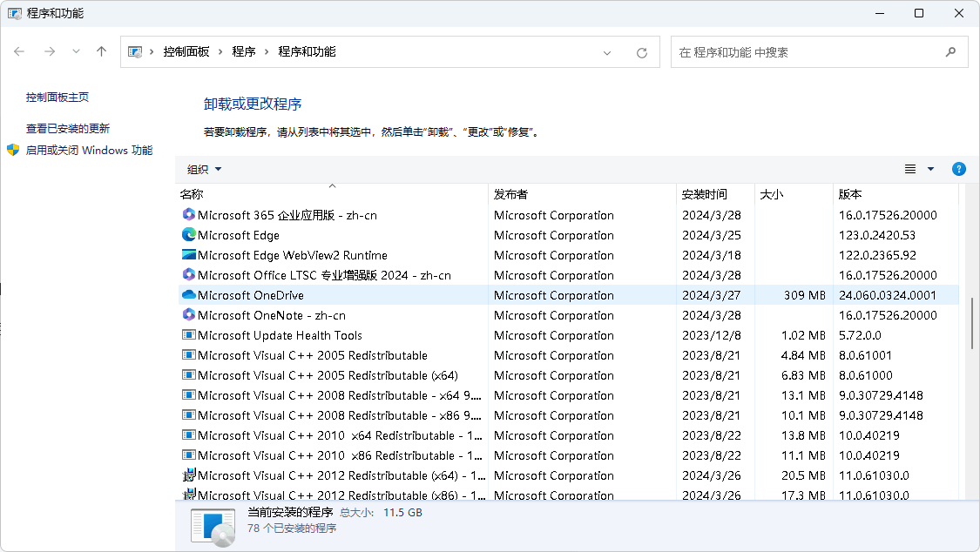Image resolution: width=980 pixels, height=552 pixels.
Task: Click the installed programs disc thumbnail in details pane
Action: pos(213,528)
